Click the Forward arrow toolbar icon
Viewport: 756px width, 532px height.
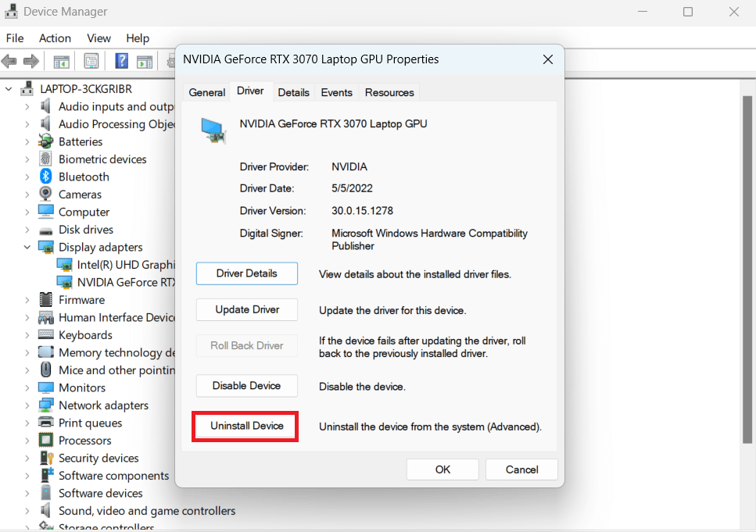(30, 61)
